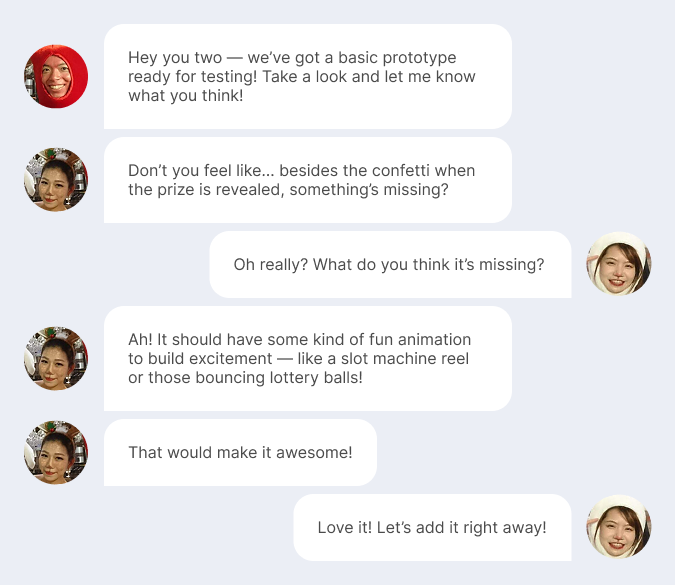
Task: Click the red-hooded avatar beside first message
Action: coord(56,77)
